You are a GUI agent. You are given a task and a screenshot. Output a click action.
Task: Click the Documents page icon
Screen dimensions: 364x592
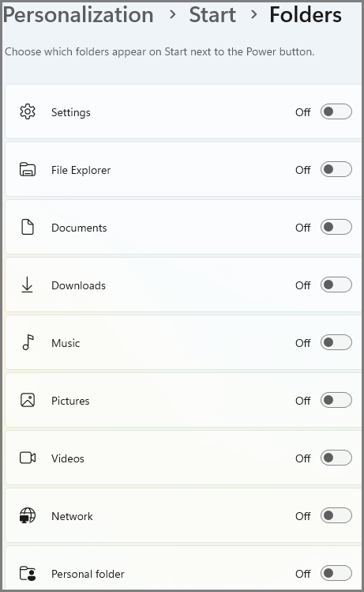pos(28,227)
